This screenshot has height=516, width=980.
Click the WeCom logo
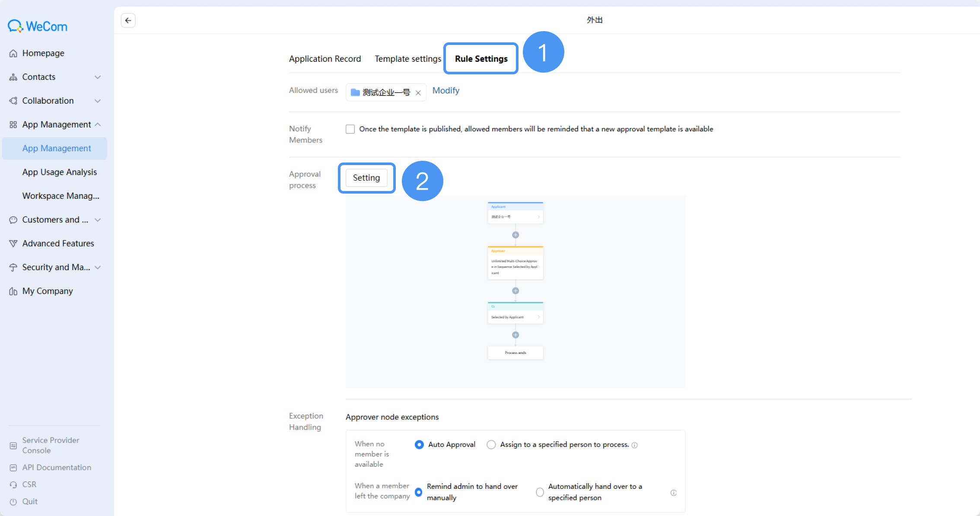[38, 26]
